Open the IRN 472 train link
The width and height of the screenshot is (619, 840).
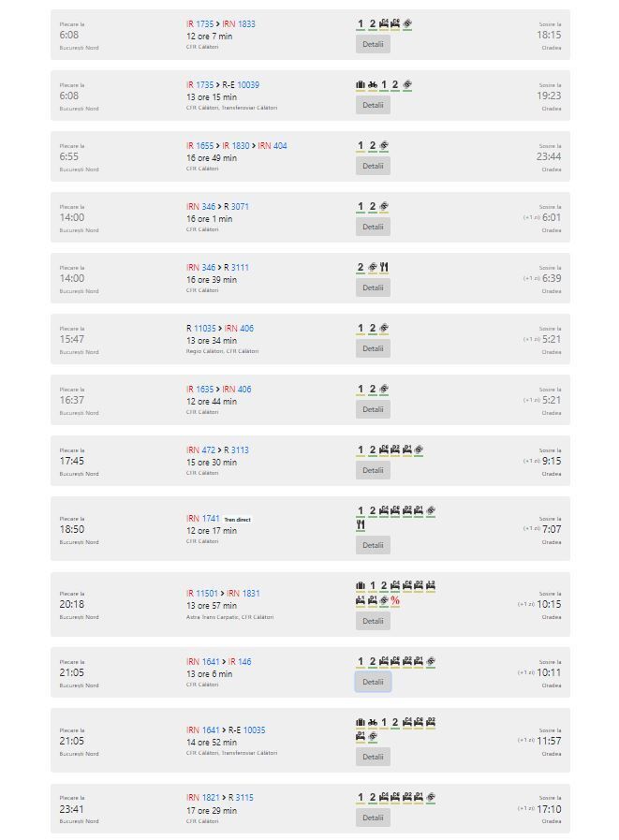click(200, 450)
